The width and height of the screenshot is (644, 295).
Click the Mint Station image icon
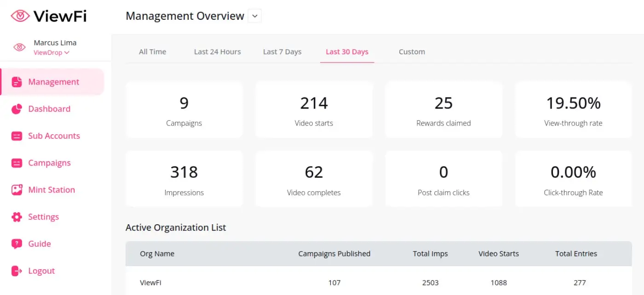(x=17, y=190)
